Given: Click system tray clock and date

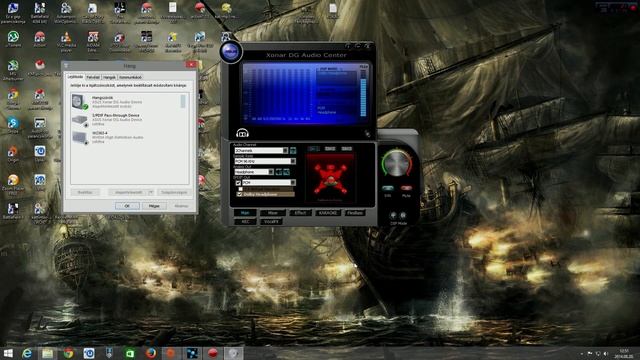Looking at the screenshot, I should 624,353.
